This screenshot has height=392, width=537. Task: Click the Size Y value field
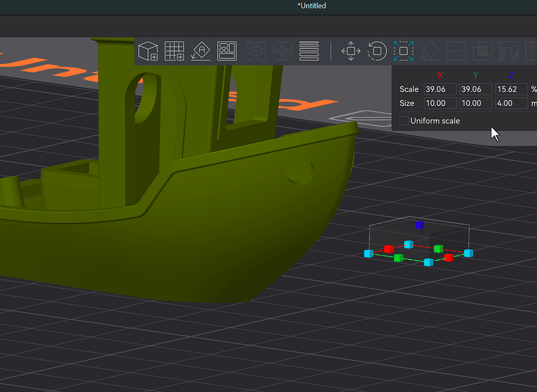[x=476, y=103]
